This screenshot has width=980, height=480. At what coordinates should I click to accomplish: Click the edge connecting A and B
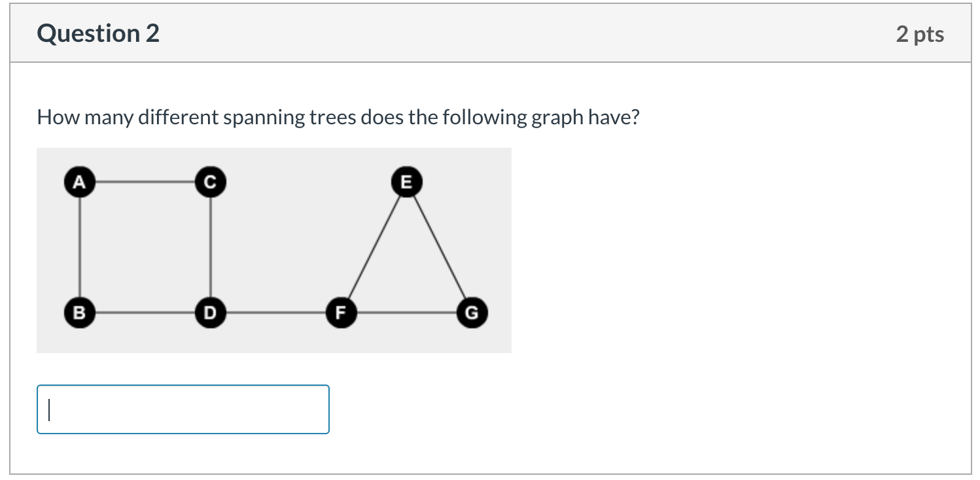[x=79, y=247]
